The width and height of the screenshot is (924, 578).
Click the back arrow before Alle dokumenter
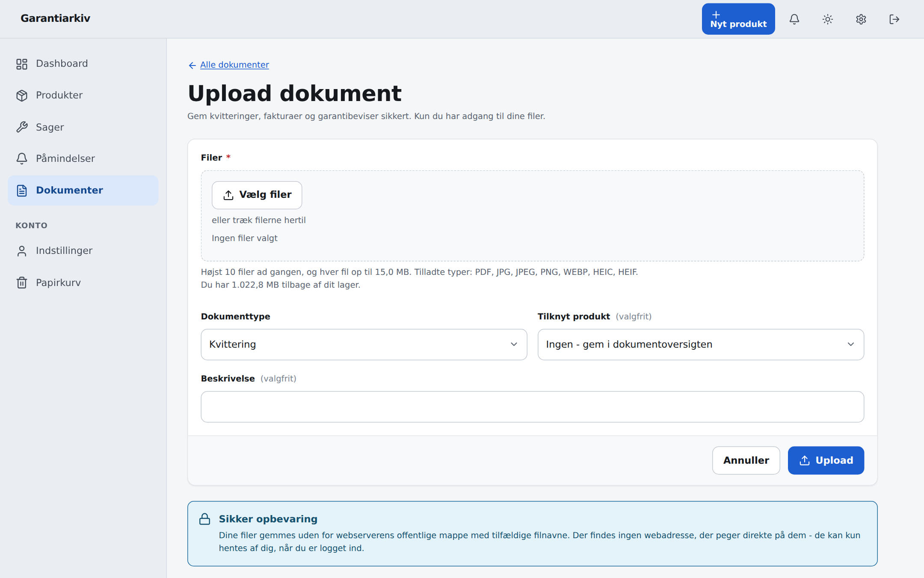[x=192, y=65]
